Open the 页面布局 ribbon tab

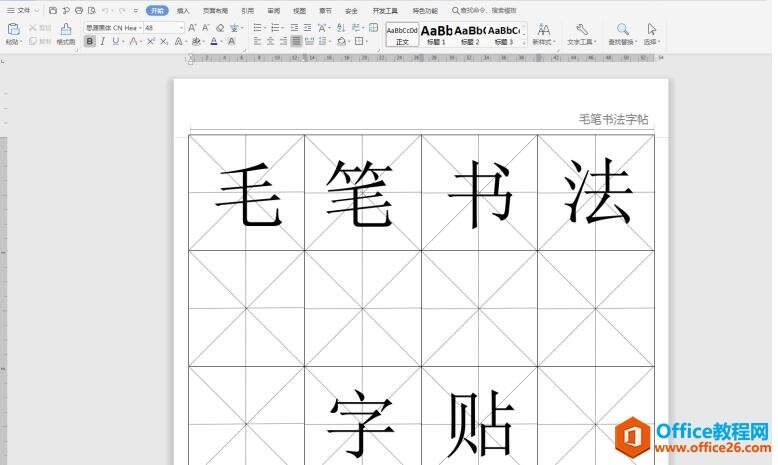[215, 10]
